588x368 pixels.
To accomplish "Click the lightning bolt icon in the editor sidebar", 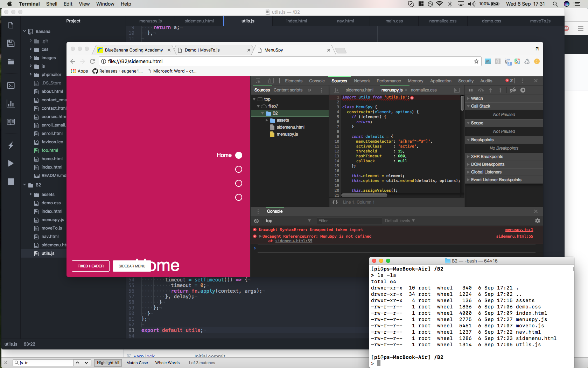I will (11, 145).
